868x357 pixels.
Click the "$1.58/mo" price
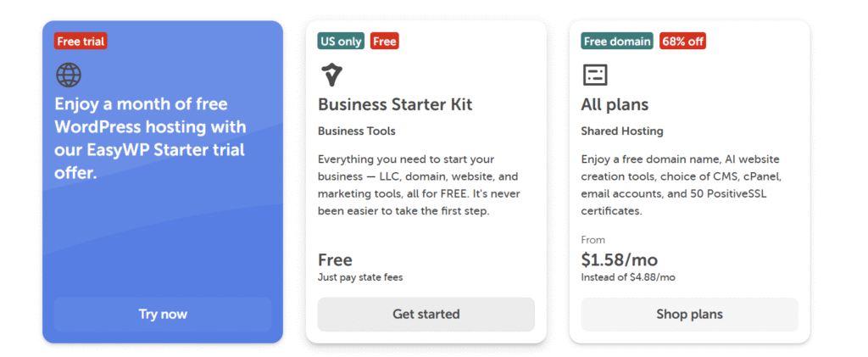point(619,259)
